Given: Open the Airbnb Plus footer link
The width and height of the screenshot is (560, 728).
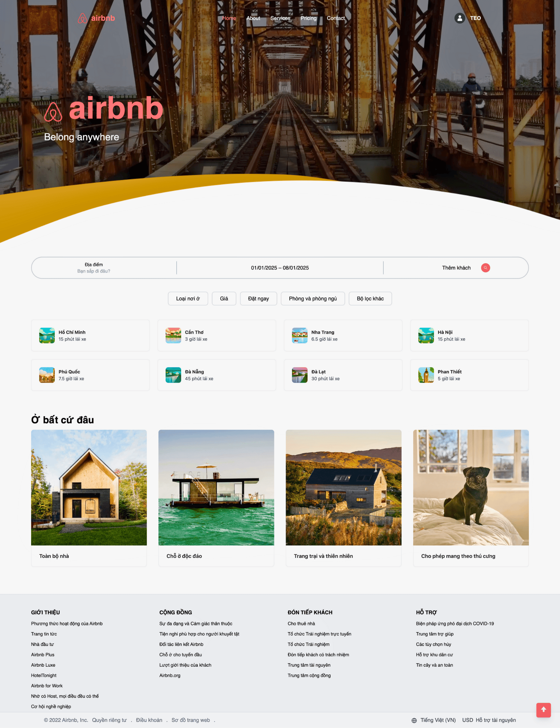Looking at the screenshot, I should (x=43, y=654).
